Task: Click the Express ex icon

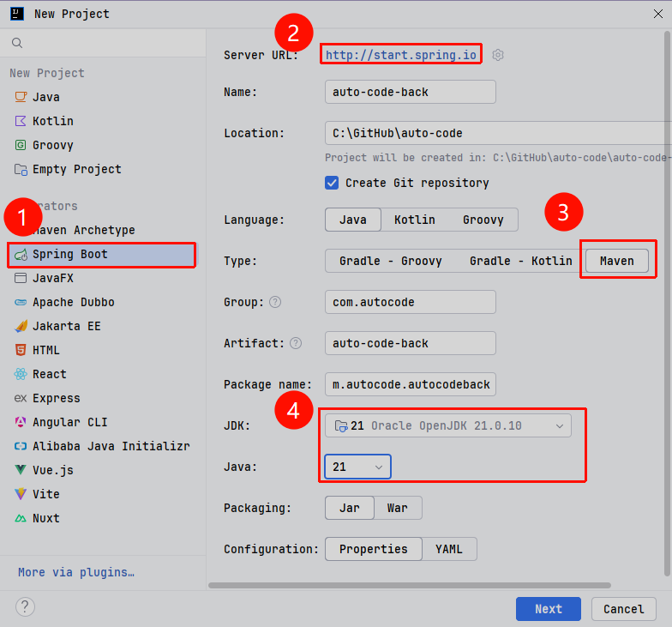Action: pyautogui.click(x=21, y=398)
